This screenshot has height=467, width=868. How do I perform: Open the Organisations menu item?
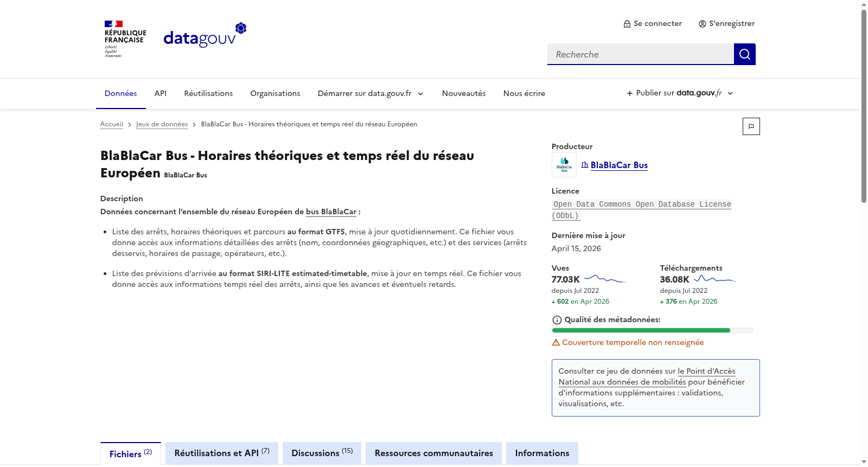coord(275,93)
